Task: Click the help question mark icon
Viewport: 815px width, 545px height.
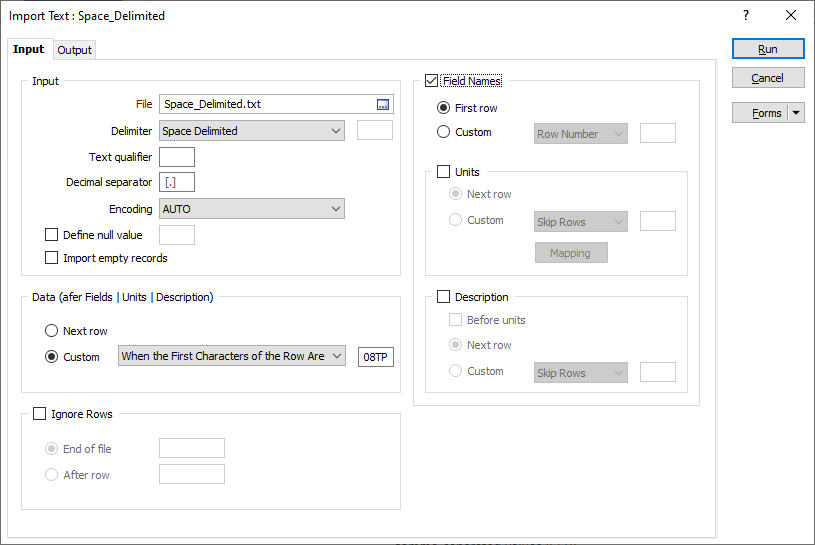Action: click(746, 16)
